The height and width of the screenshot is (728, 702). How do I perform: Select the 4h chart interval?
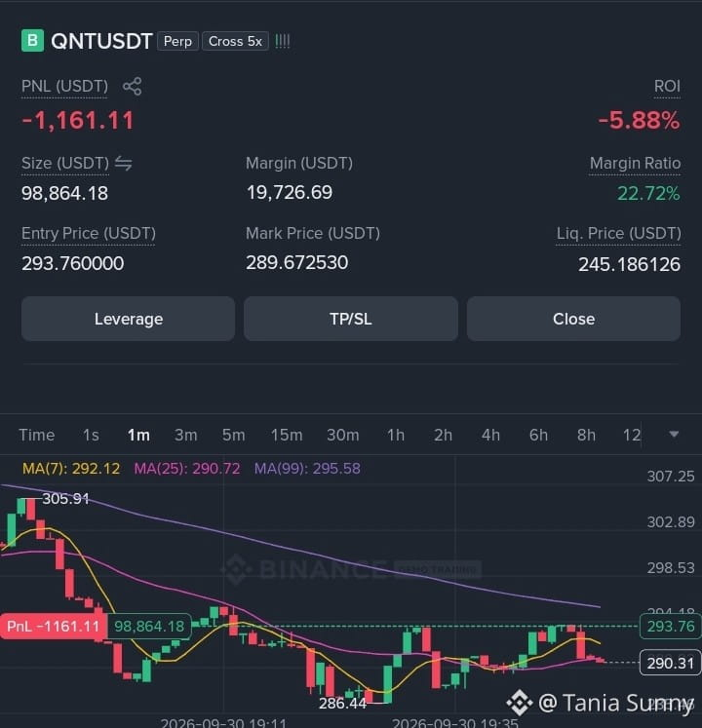[490, 435]
